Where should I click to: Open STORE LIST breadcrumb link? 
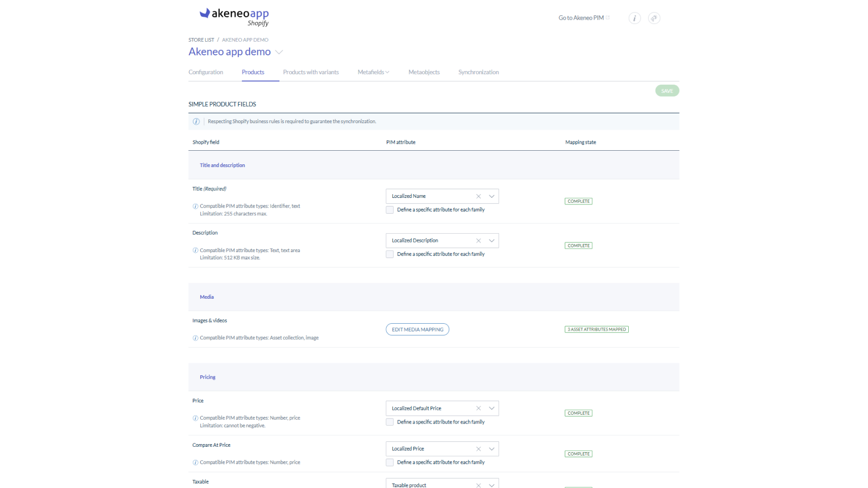201,40
